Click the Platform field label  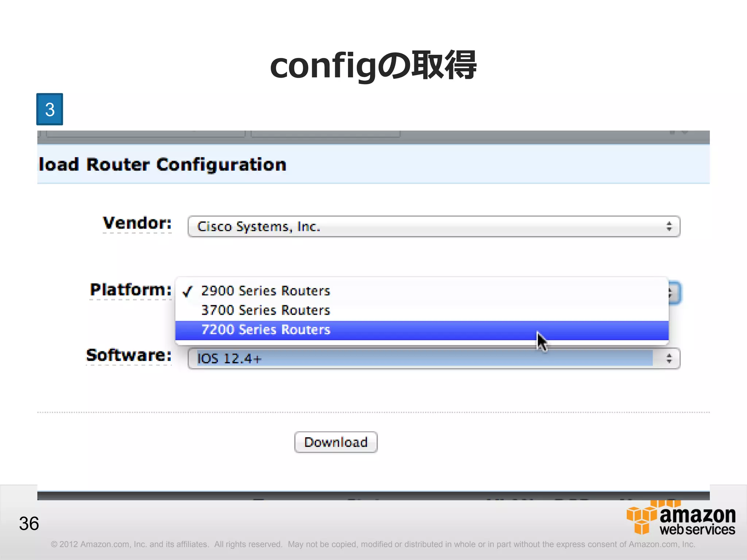click(131, 290)
